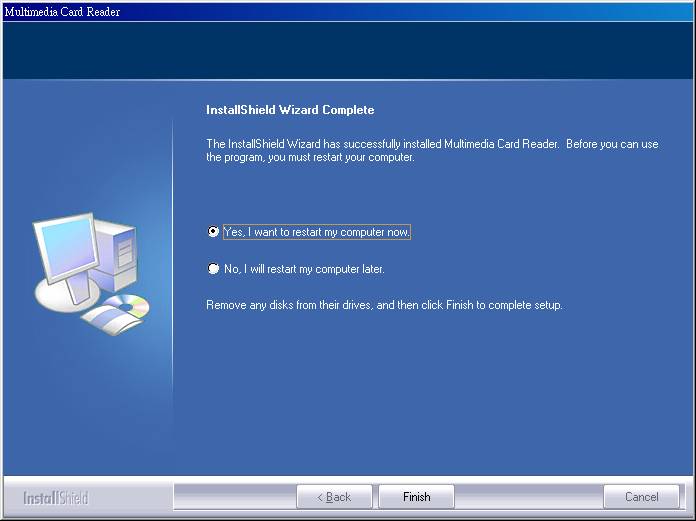The width and height of the screenshot is (696, 521).
Task: Click the CD disc in the illustration
Action: [131, 305]
